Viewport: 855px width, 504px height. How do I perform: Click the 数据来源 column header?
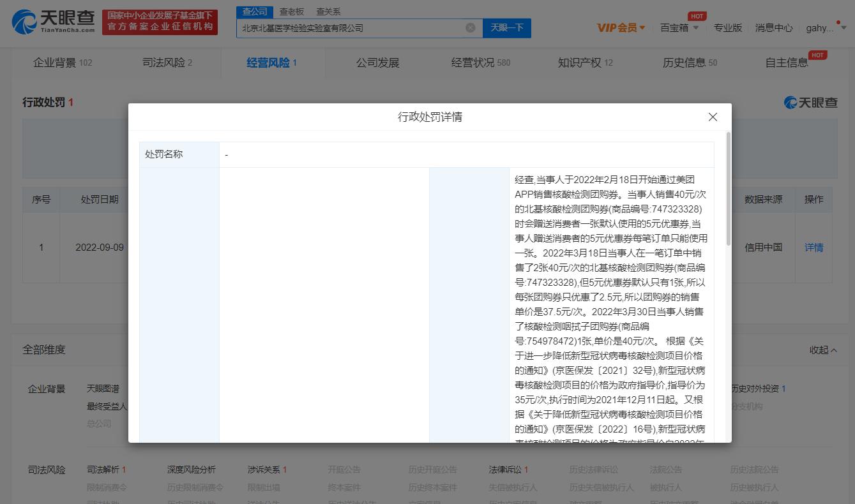pyautogui.click(x=763, y=199)
